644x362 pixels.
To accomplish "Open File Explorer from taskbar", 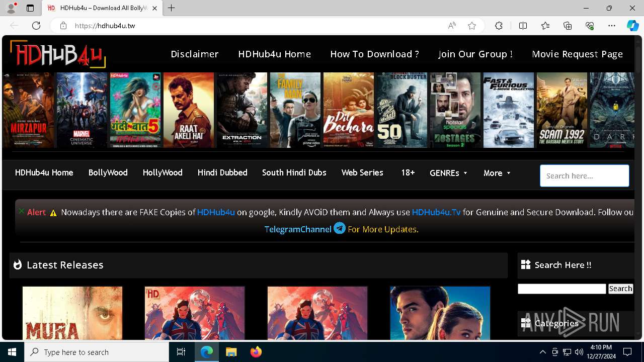I will click(231, 352).
